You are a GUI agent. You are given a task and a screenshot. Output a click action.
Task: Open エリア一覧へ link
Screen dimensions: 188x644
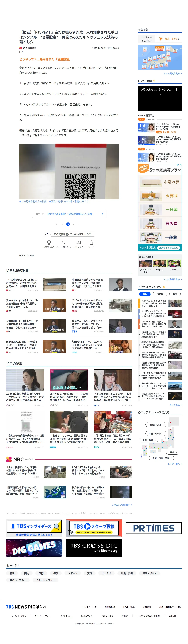[x=175, y=464]
